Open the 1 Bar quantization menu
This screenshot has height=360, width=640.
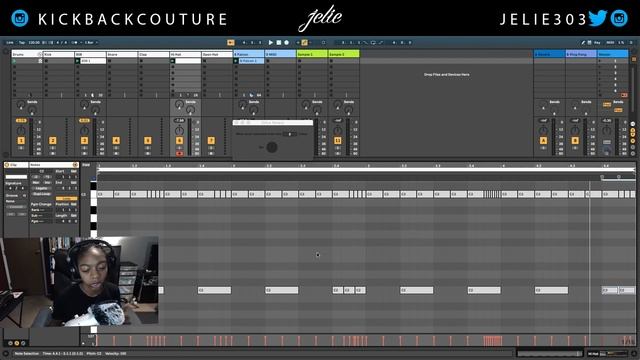point(90,42)
